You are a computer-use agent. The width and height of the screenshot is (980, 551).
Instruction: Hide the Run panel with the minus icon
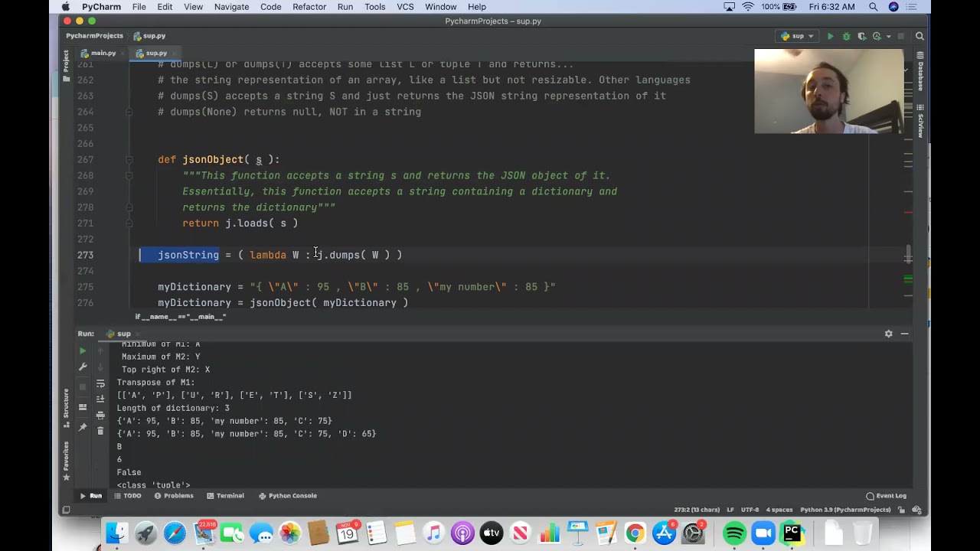(x=904, y=334)
